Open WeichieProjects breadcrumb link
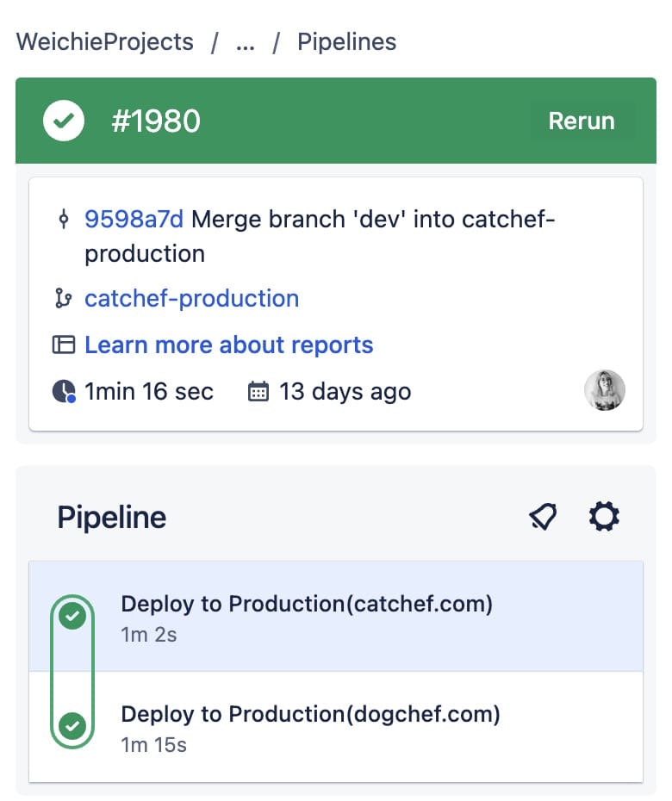Image resolution: width=672 pixels, height=801 pixels. (105, 42)
